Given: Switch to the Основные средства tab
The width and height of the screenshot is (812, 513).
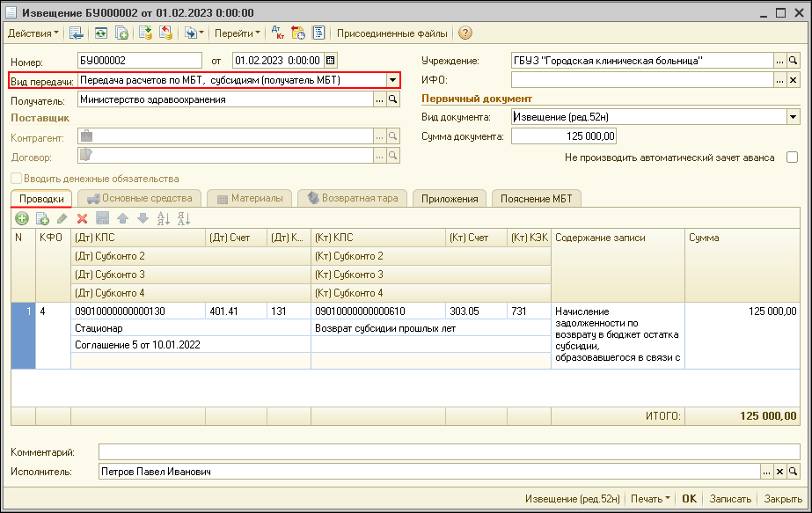Looking at the screenshot, I should tap(139, 199).
